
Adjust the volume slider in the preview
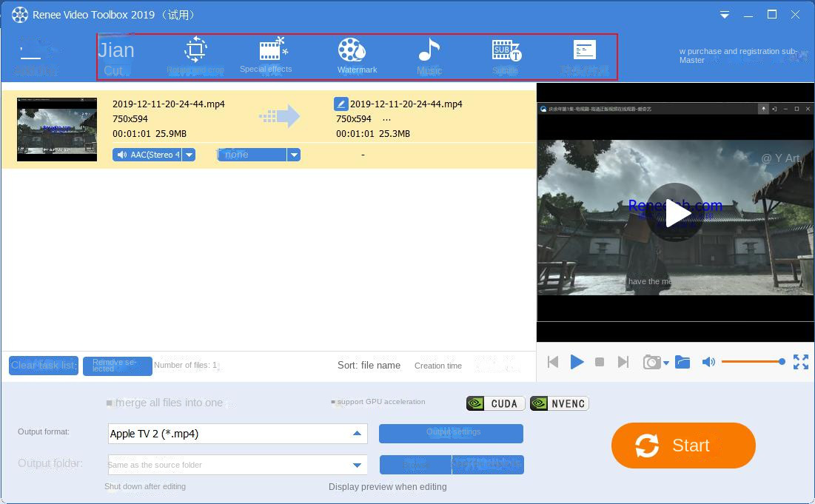coord(753,362)
